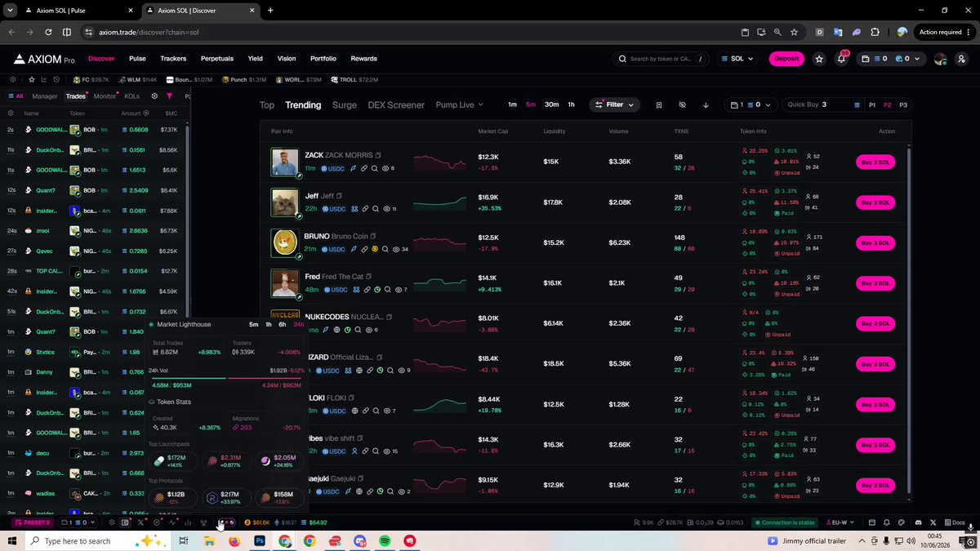This screenshot has height=551, width=980.
Task: Open Photoshop from the Windows taskbar
Action: pyautogui.click(x=260, y=541)
